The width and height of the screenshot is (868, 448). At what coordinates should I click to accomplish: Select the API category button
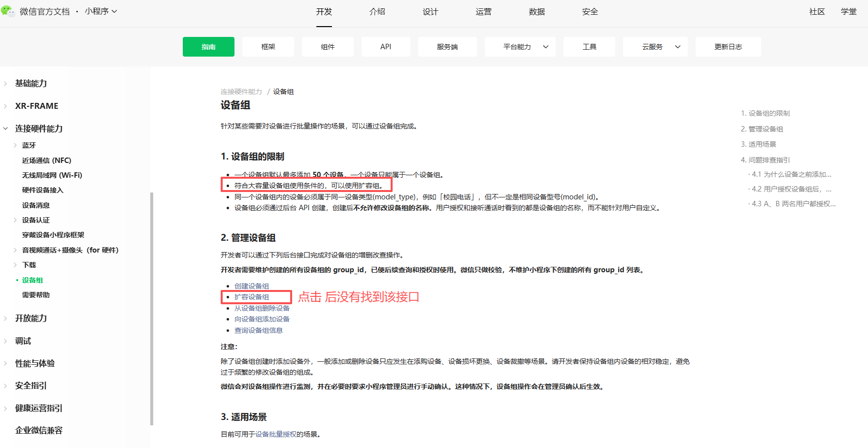(x=386, y=47)
